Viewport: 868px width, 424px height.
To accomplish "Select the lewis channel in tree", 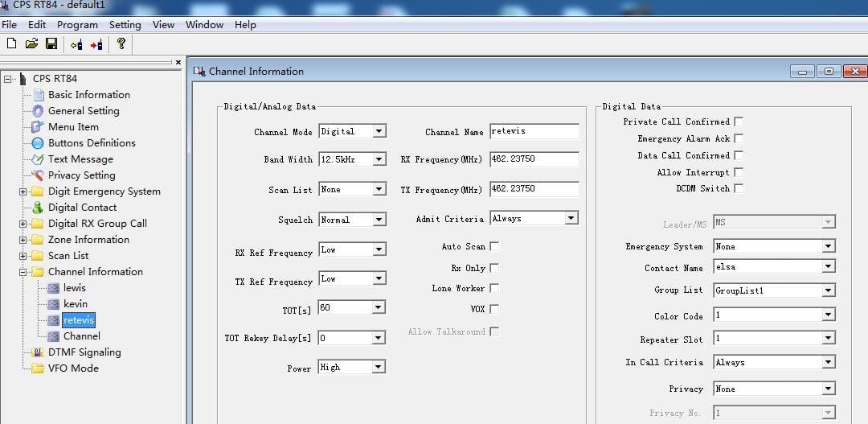I will 74,288.
